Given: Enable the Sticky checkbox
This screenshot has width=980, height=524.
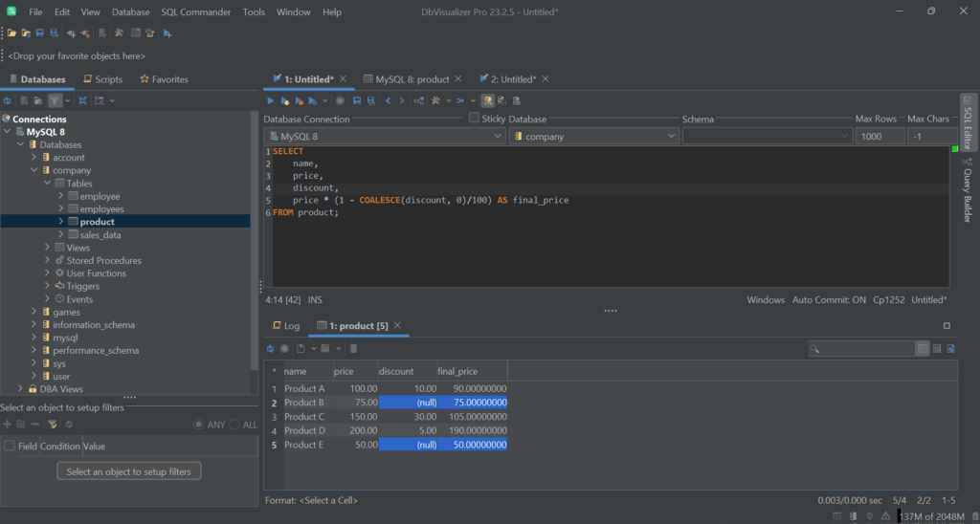Looking at the screenshot, I should (474, 118).
